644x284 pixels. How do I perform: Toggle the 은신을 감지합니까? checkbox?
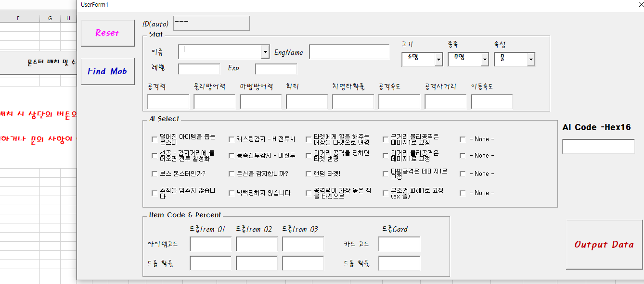pos(232,174)
